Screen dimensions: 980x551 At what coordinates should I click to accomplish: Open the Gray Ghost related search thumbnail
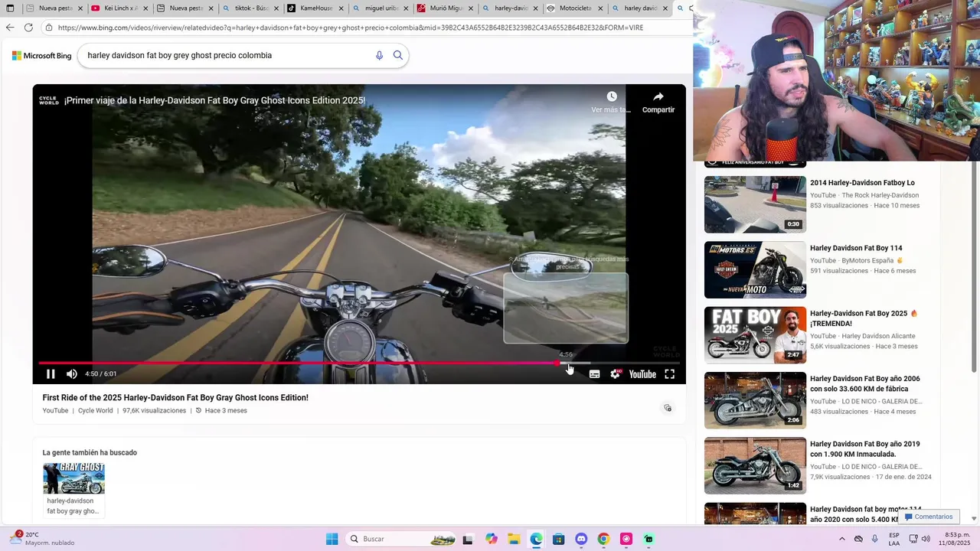[x=73, y=478]
